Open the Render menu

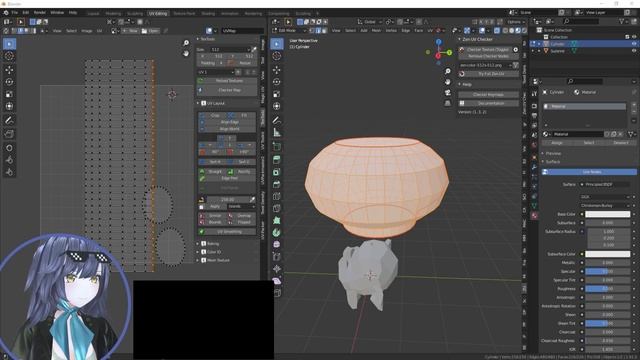(40, 13)
